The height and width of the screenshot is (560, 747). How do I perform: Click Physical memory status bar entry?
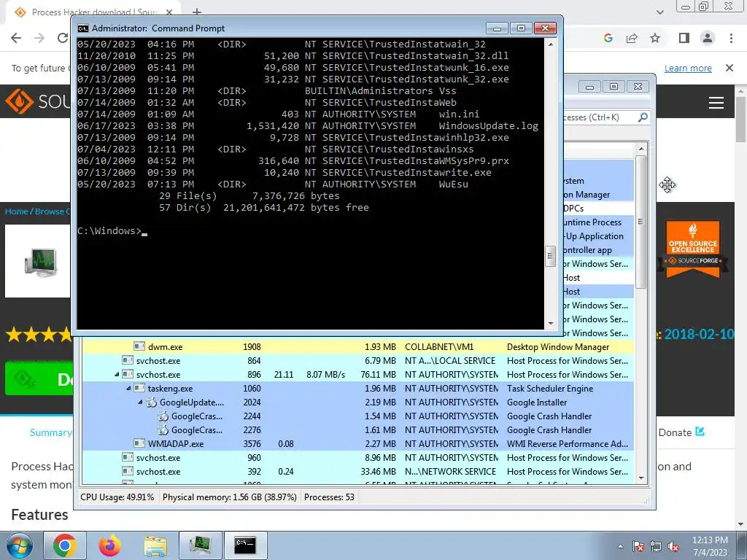point(230,497)
